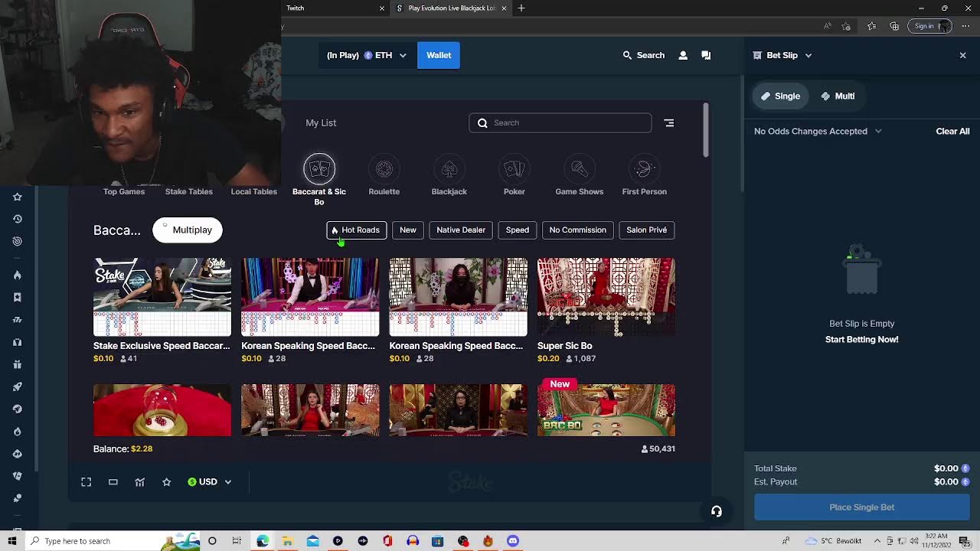Open the Windows Start menu
This screenshot has height=551, width=980.
tap(12, 541)
